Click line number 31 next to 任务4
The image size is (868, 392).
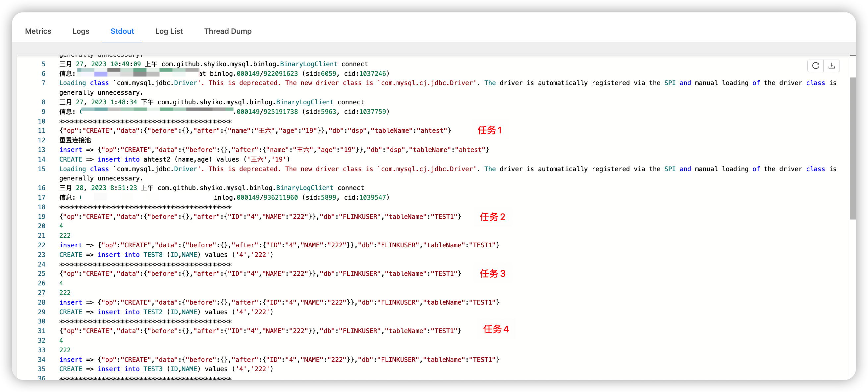(x=41, y=331)
